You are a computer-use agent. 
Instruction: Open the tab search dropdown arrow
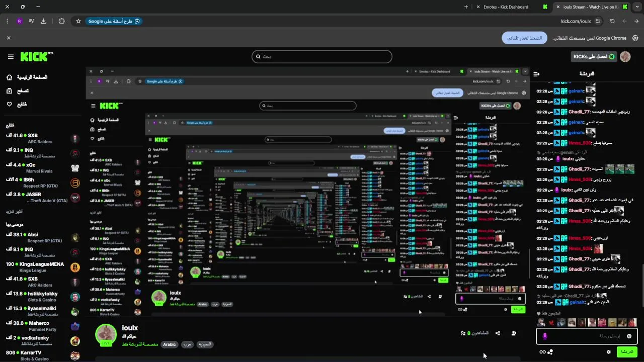pyautogui.click(x=637, y=7)
